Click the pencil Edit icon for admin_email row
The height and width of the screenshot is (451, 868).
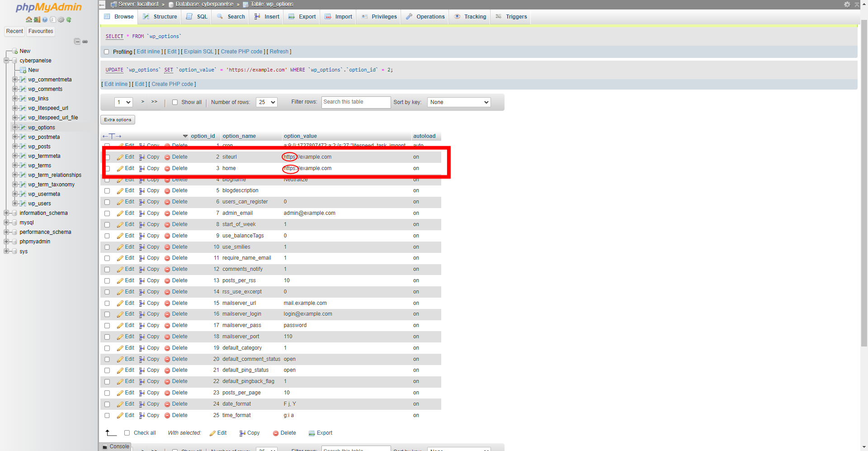click(120, 214)
